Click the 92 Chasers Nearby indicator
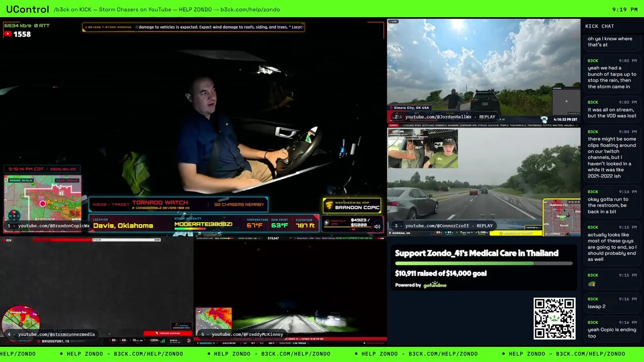Screen dimensions: 644x362 [239, 205]
